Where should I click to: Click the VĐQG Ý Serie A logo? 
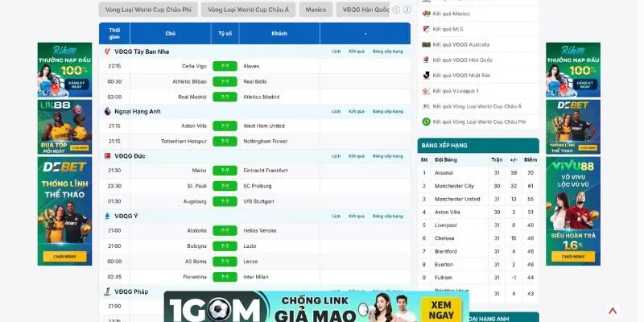pyautogui.click(x=107, y=216)
